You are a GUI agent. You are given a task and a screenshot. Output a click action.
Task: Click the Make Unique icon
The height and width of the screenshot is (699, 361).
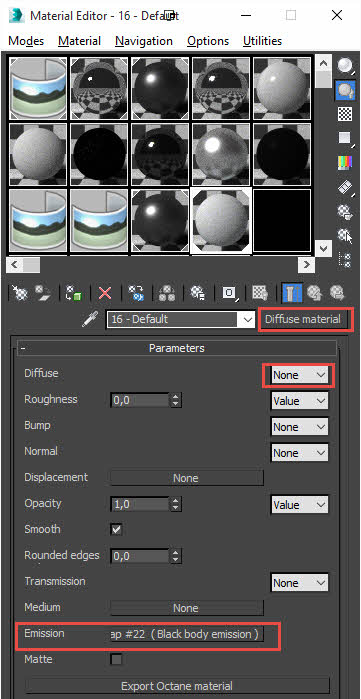pos(166,293)
